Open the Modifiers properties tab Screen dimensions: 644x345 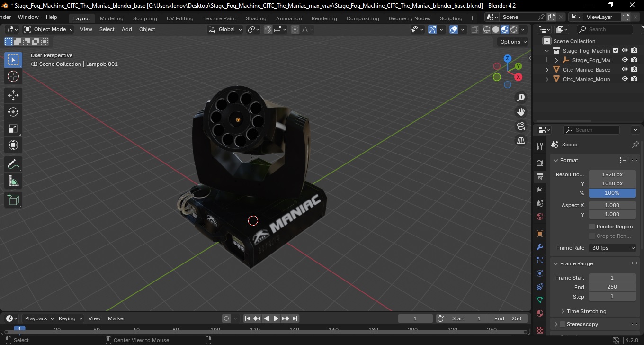[540, 247]
